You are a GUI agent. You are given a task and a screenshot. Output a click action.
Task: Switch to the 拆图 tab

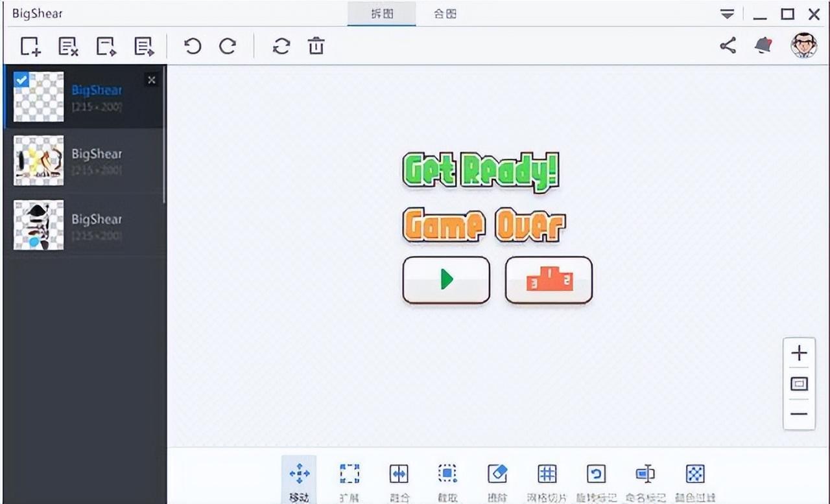pyautogui.click(x=382, y=14)
